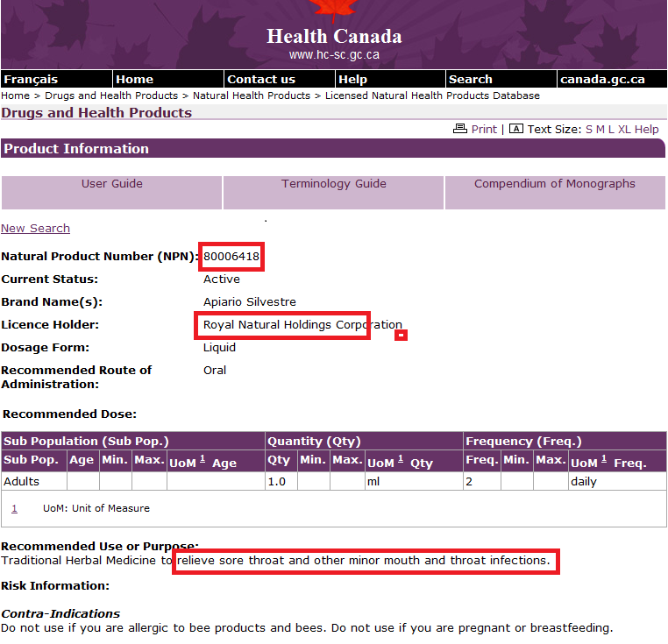Viewport: 668px width, 644px height.
Task: Set text size to S
Action: (x=589, y=129)
